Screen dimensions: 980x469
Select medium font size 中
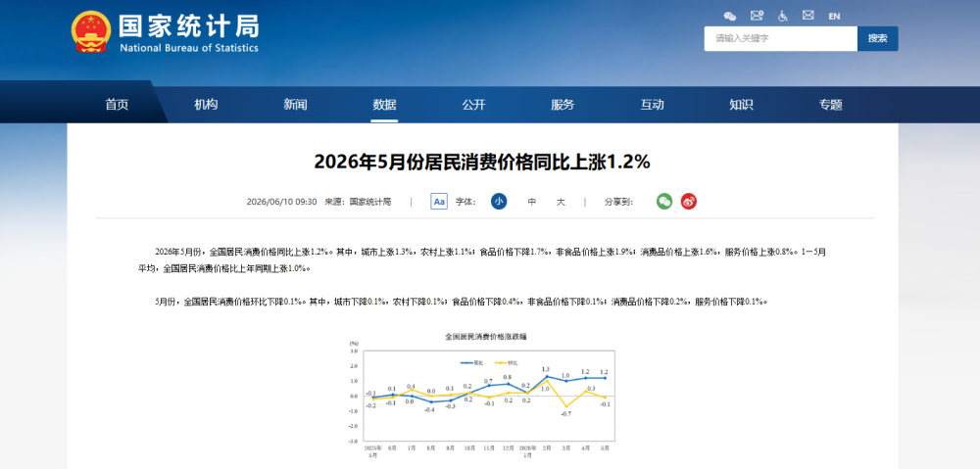click(532, 202)
